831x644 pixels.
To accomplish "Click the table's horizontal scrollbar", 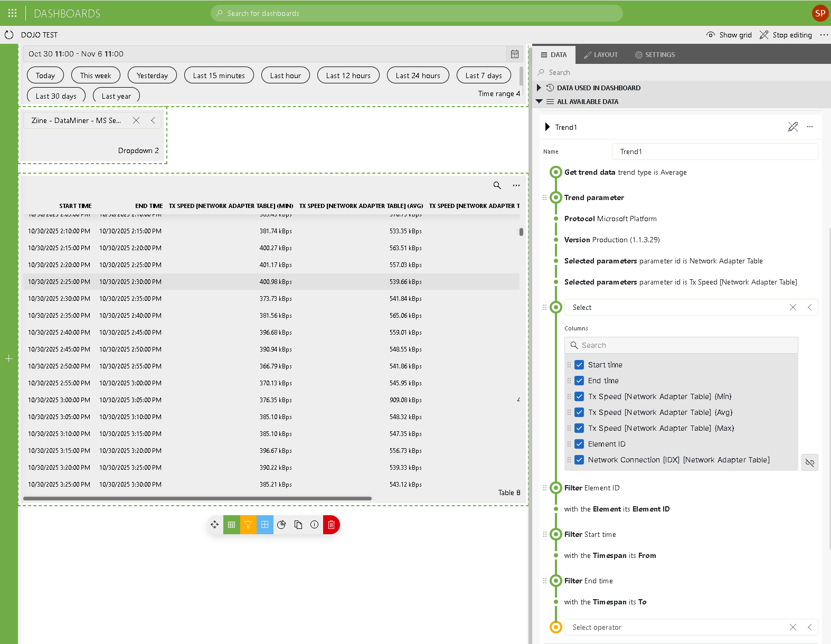I will pyautogui.click(x=197, y=498).
